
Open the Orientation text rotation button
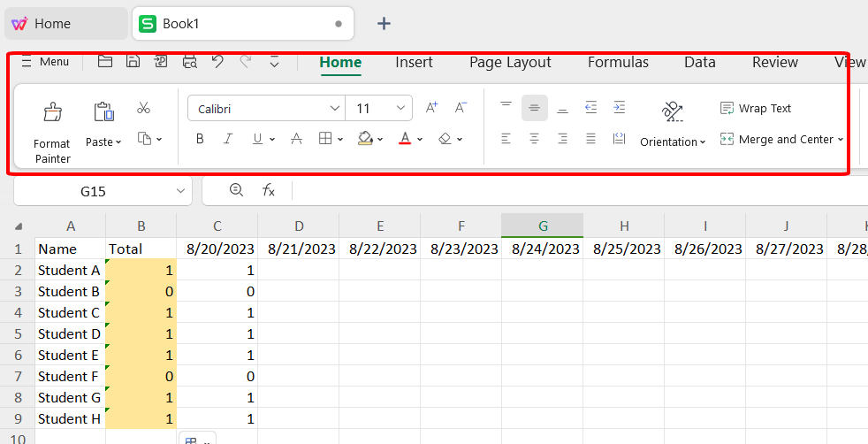click(x=673, y=125)
